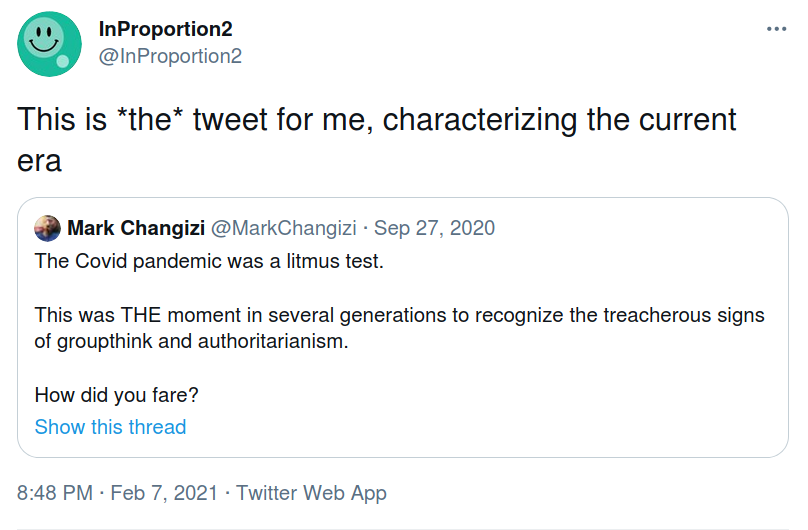The width and height of the screenshot is (808, 530).
Task: Click the groupthink and authoritarianism line
Action: point(191,341)
